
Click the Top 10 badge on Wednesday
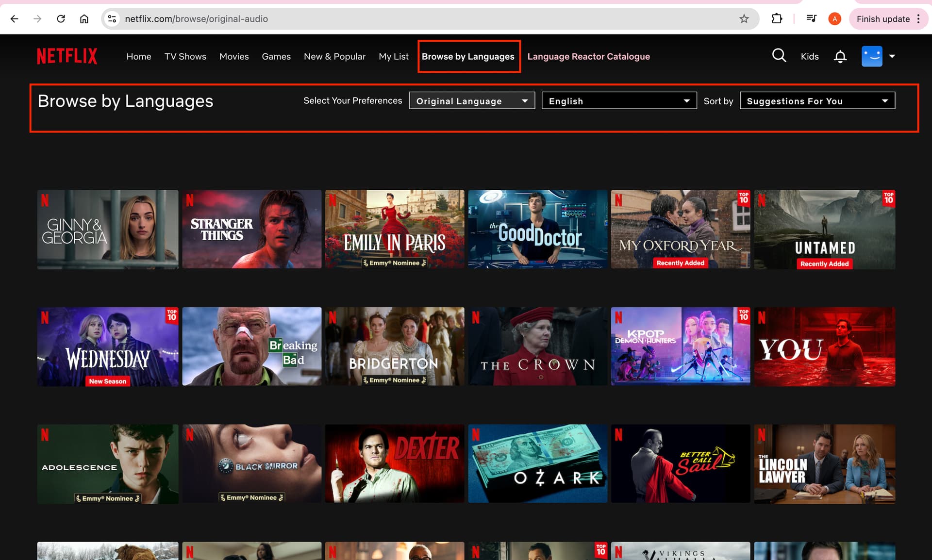point(172,315)
